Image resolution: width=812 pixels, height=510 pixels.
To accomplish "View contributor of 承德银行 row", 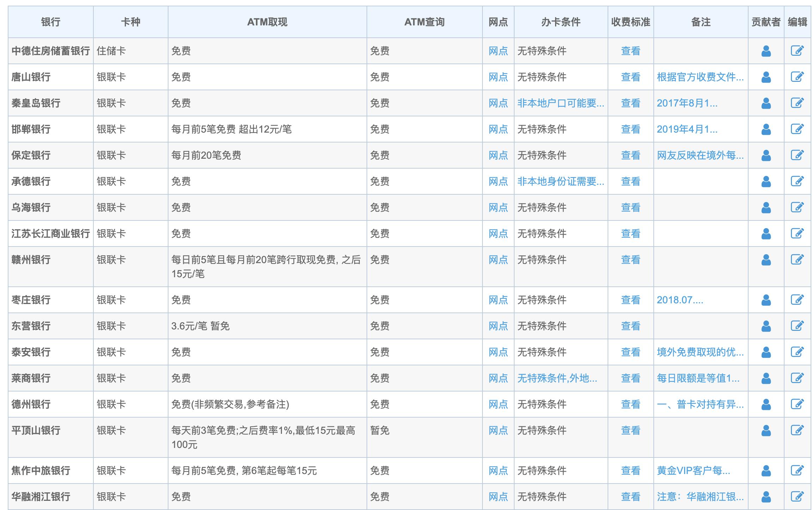I will [x=766, y=182].
